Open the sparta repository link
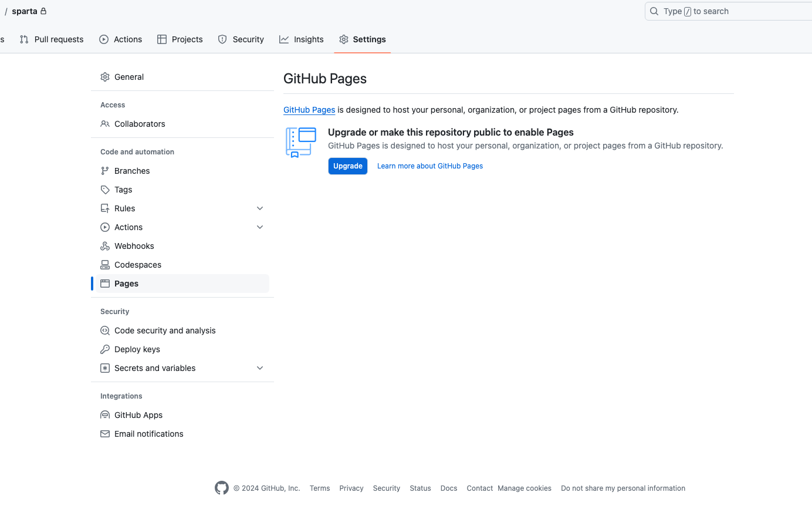 (x=25, y=11)
